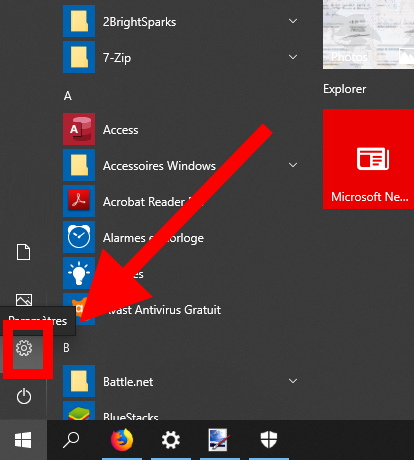Open the paint-style app on taskbar
414x460 pixels.
tap(218, 440)
